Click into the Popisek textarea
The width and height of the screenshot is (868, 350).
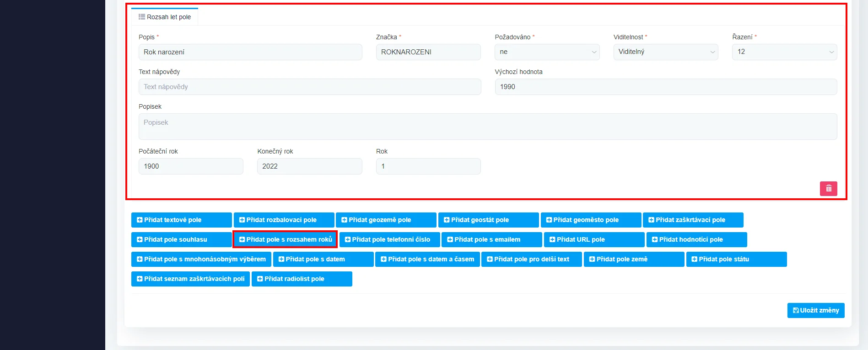(x=487, y=127)
